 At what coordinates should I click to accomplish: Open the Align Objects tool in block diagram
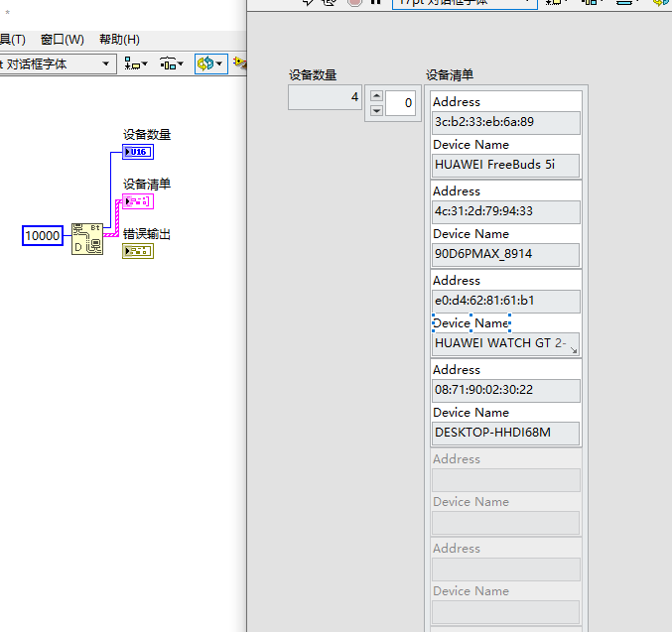(x=135, y=64)
